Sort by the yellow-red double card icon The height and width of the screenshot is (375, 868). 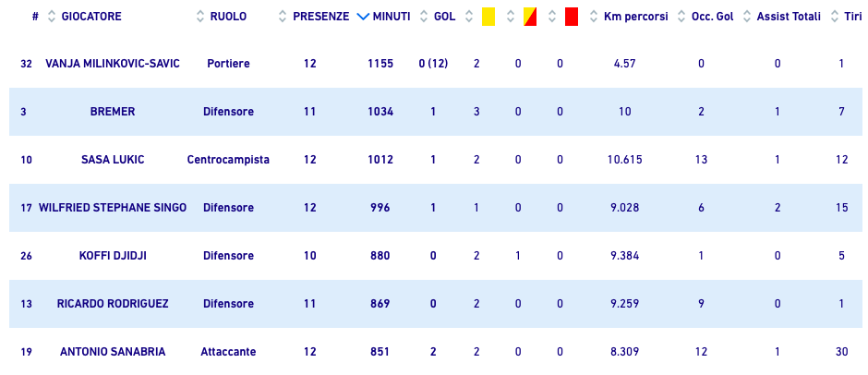click(530, 17)
